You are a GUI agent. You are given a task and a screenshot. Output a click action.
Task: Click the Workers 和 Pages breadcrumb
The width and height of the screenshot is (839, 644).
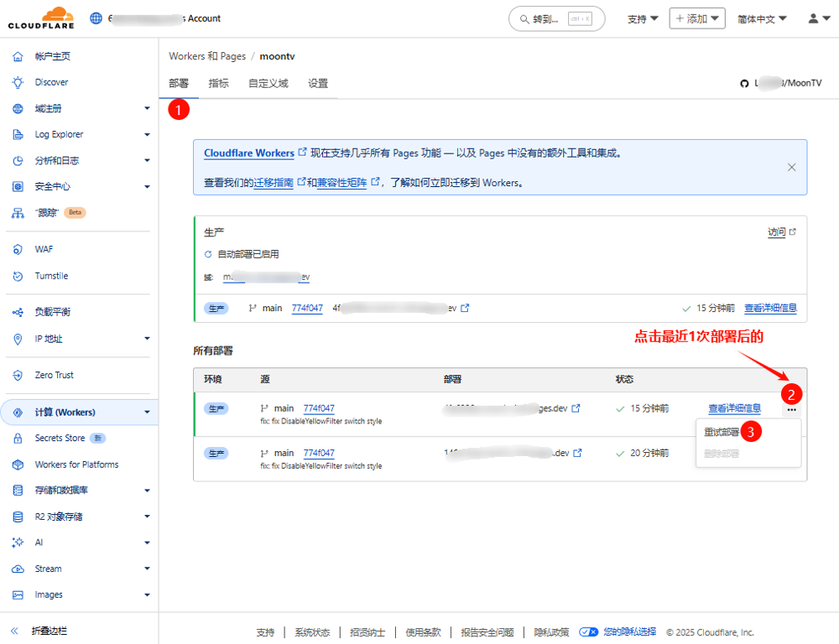point(207,56)
